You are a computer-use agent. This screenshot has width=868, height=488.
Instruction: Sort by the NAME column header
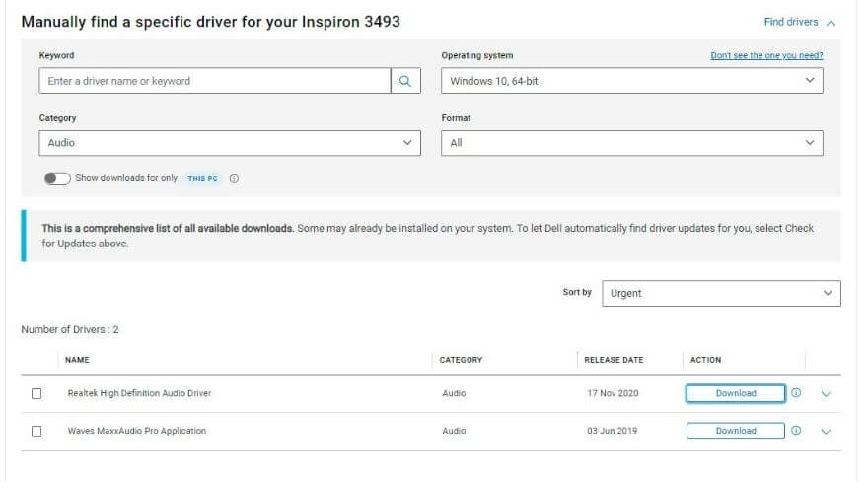(77, 360)
